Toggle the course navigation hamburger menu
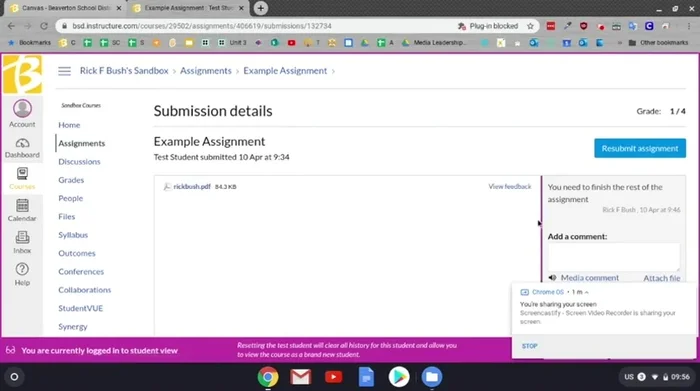Image resolution: width=700 pixels, height=391 pixels. [64, 71]
